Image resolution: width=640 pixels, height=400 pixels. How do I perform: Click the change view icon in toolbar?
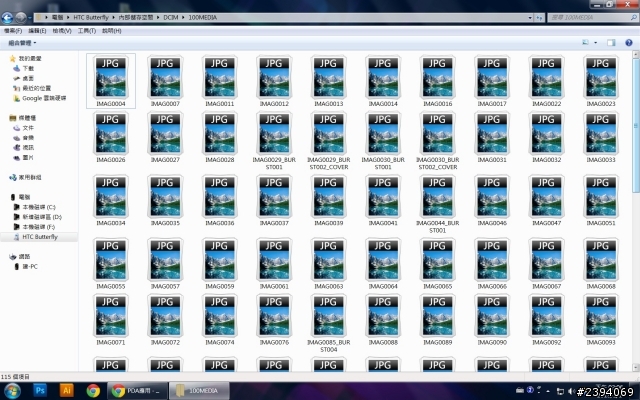(585, 42)
